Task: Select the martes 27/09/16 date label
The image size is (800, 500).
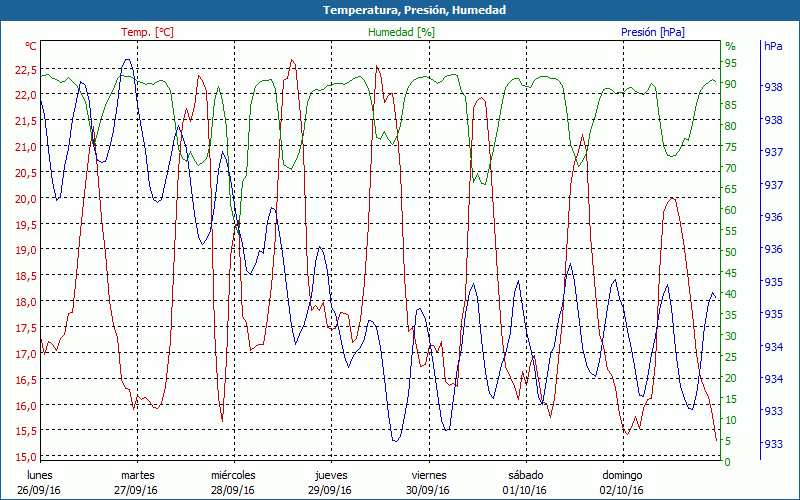Action: coord(137,483)
